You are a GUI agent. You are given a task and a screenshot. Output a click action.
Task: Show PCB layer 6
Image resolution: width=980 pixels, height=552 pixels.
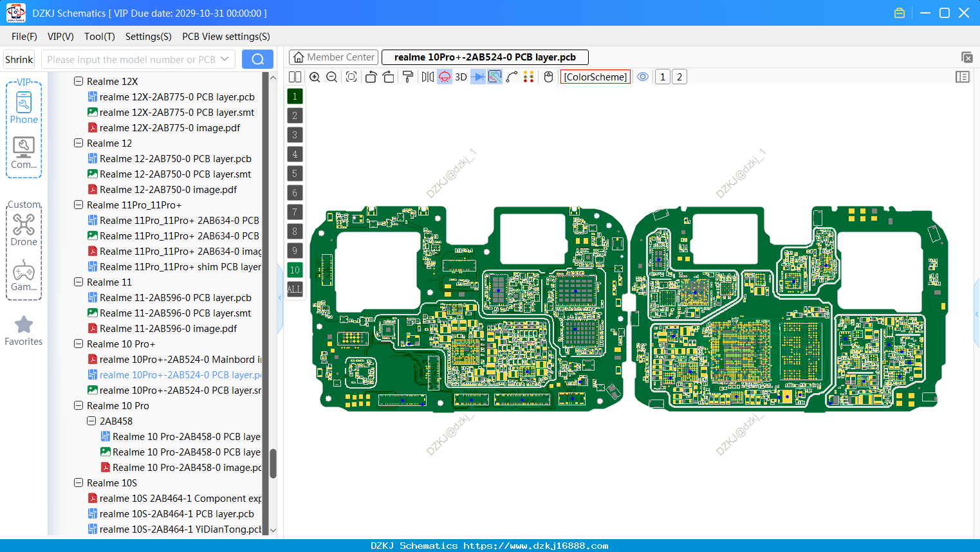click(295, 193)
